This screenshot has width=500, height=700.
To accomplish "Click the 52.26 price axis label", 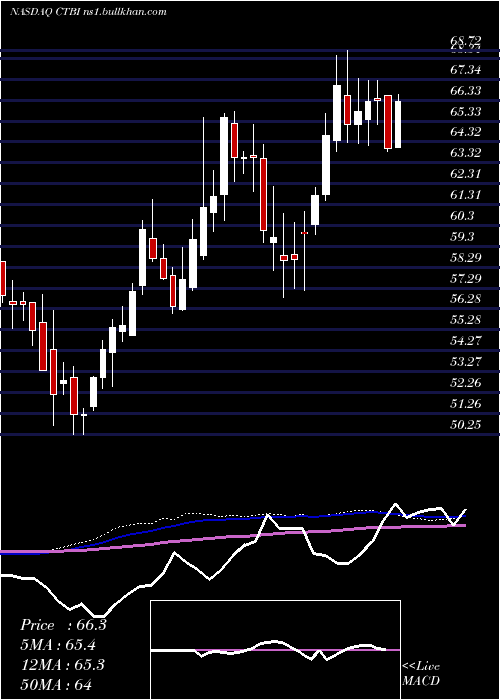I will point(466,383).
